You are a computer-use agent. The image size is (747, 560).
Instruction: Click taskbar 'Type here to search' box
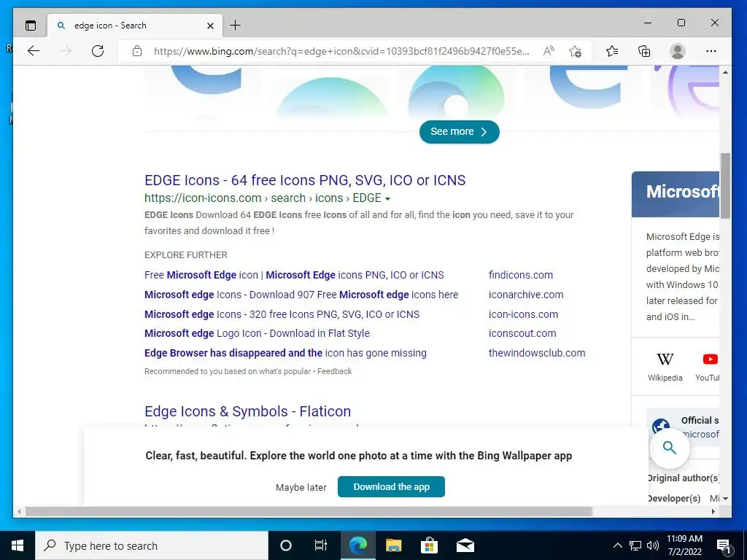coord(152,545)
